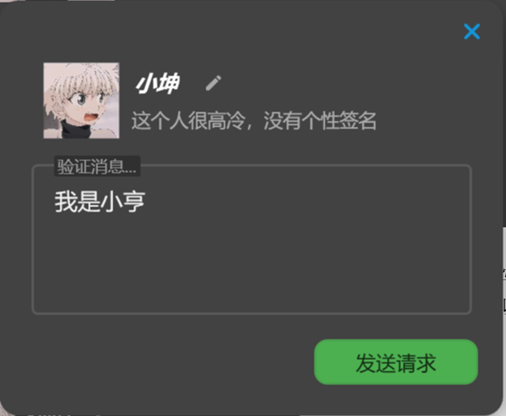Click the 个性签名 status line under the name
The width and height of the screenshot is (506, 416).
[254, 120]
